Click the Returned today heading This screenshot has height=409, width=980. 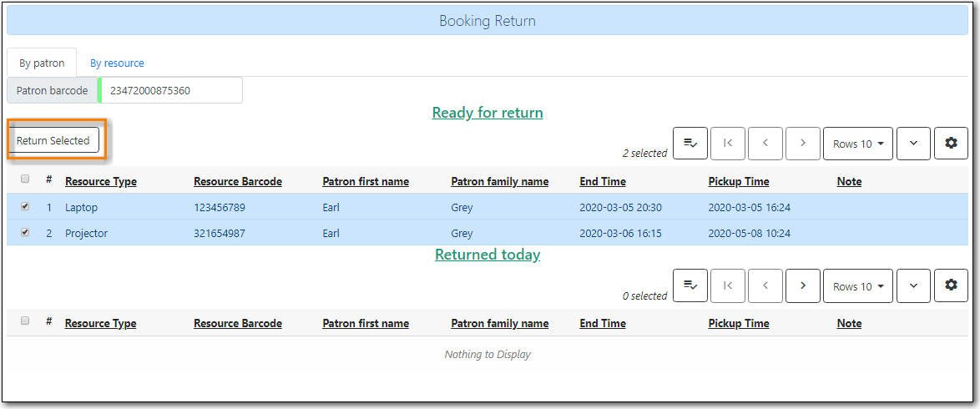coord(487,255)
